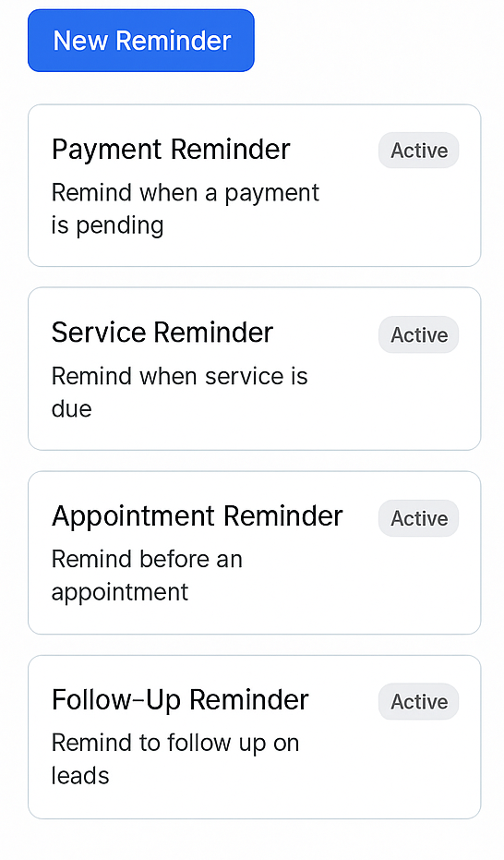This screenshot has width=504, height=860.
Task: Toggle Active badge on Appointment Reminder
Action: [418, 518]
